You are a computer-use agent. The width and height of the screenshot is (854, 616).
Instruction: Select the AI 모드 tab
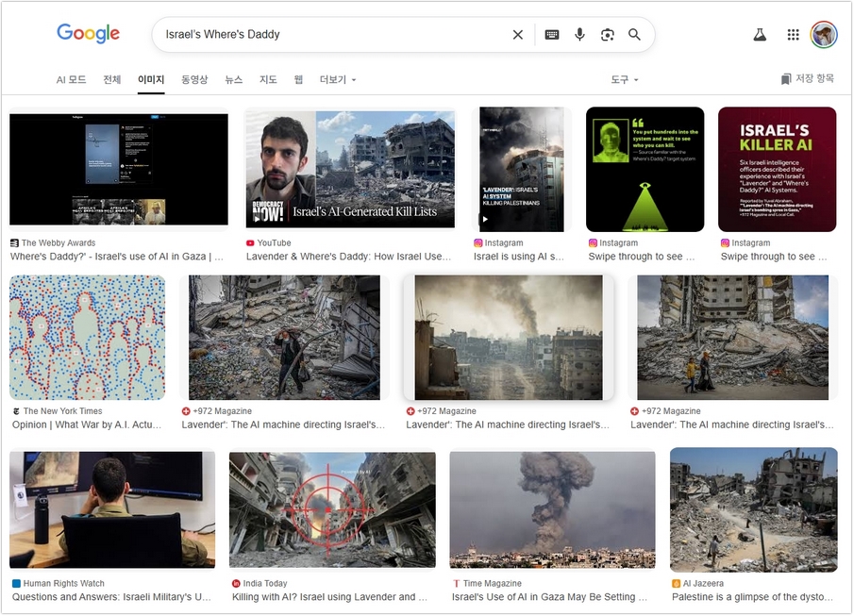pos(71,80)
